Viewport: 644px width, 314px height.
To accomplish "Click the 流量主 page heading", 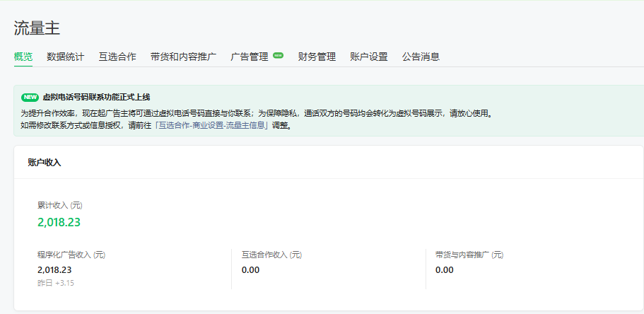I will pyautogui.click(x=37, y=28).
